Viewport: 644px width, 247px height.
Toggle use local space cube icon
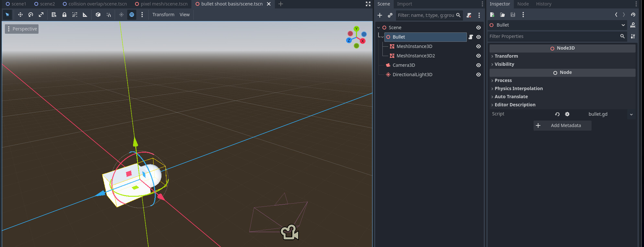pyautogui.click(x=98, y=15)
